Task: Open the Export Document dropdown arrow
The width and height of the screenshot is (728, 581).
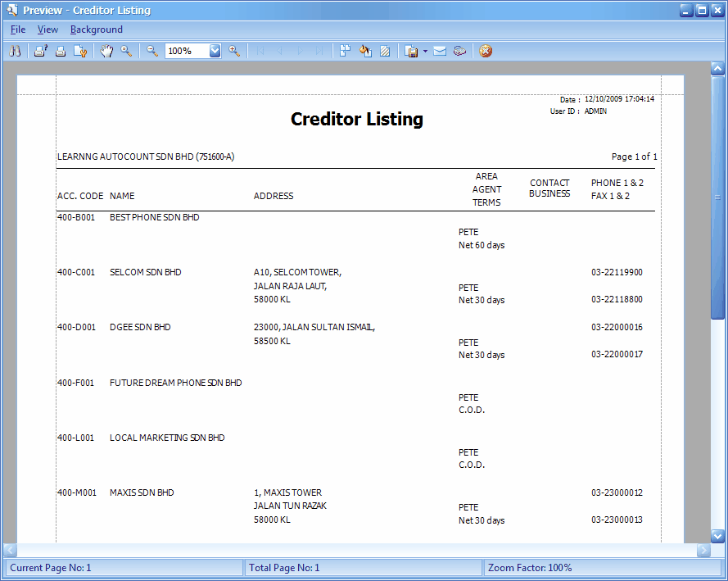Action: (x=425, y=51)
